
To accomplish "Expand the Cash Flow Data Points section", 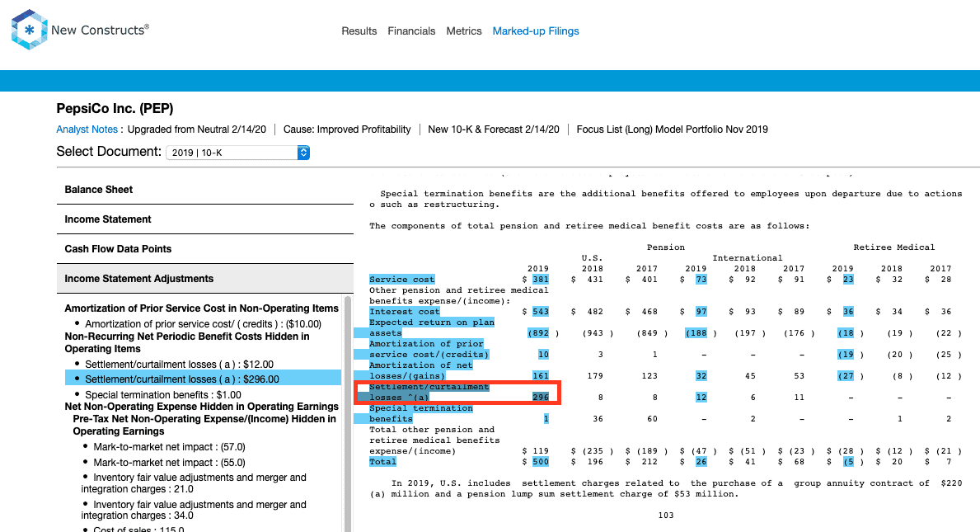I will pyautogui.click(x=205, y=249).
